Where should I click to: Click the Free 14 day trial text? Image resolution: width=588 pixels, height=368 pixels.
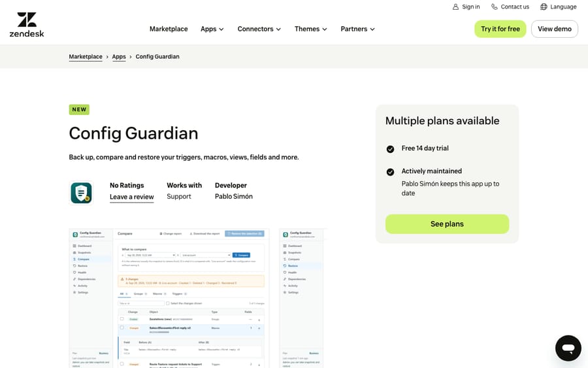(425, 148)
